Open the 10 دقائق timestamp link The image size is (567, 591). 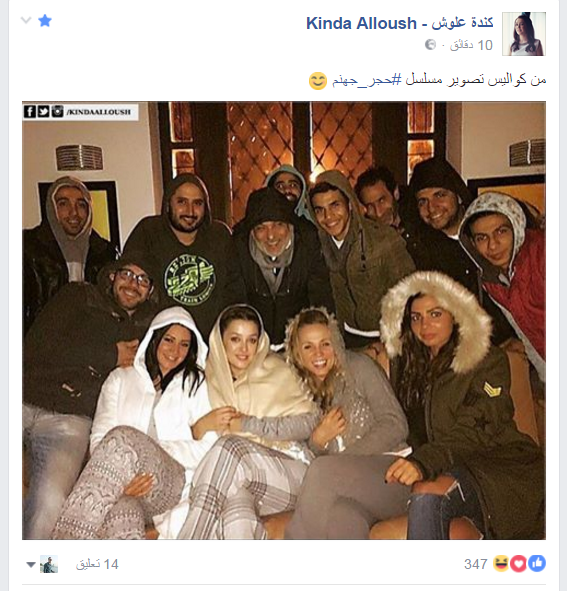(471, 45)
